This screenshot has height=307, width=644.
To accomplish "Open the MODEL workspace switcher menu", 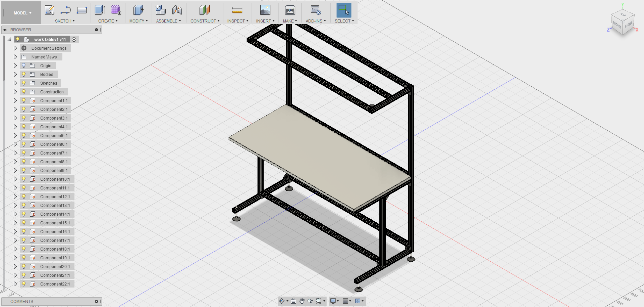I will [x=21, y=13].
